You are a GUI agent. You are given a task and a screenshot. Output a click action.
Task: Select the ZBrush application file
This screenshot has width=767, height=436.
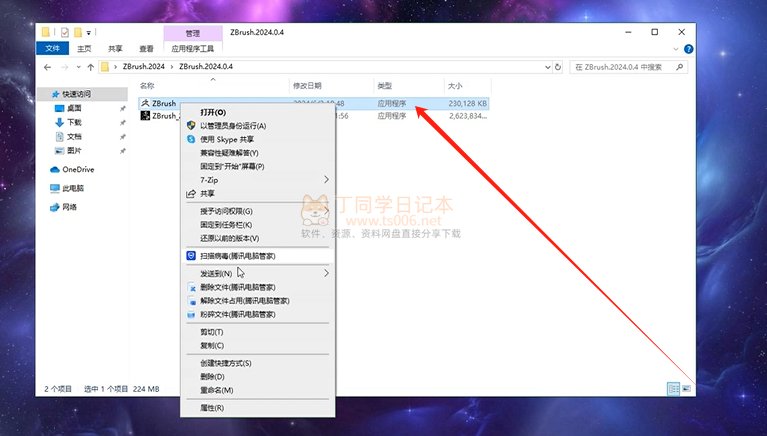pos(164,104)
